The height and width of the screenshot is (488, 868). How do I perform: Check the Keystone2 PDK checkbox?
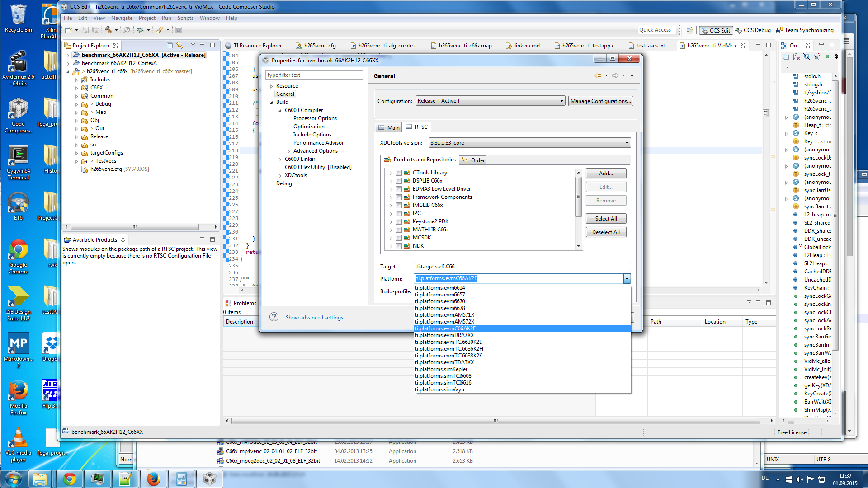(x=399, y=221)
